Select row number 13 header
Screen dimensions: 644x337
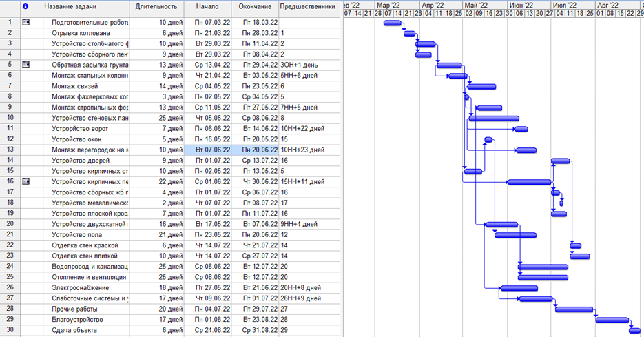[10, 150]
